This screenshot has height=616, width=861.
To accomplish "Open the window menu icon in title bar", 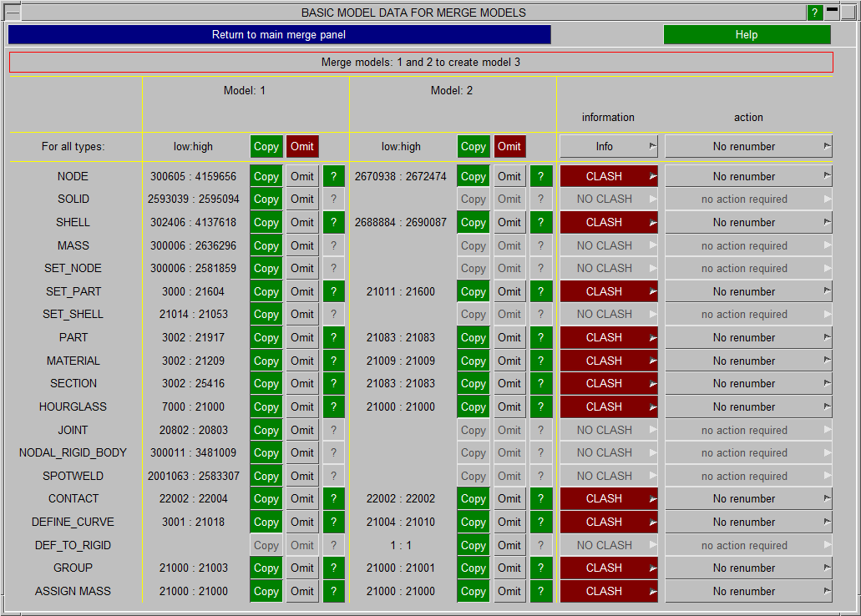I will coord(12,12).
